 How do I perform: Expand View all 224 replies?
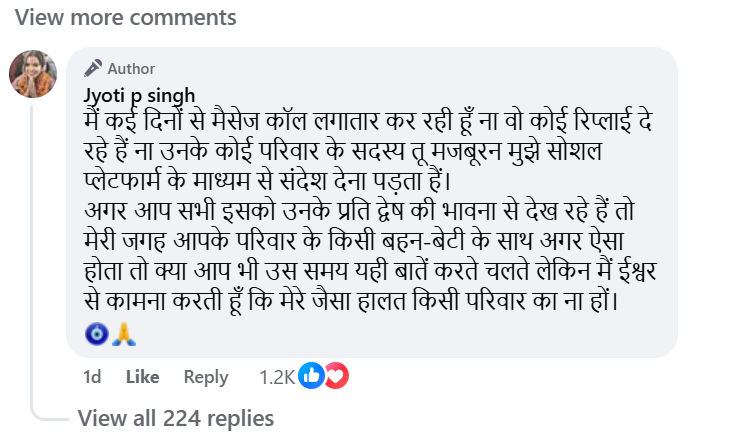click(175, 417)
